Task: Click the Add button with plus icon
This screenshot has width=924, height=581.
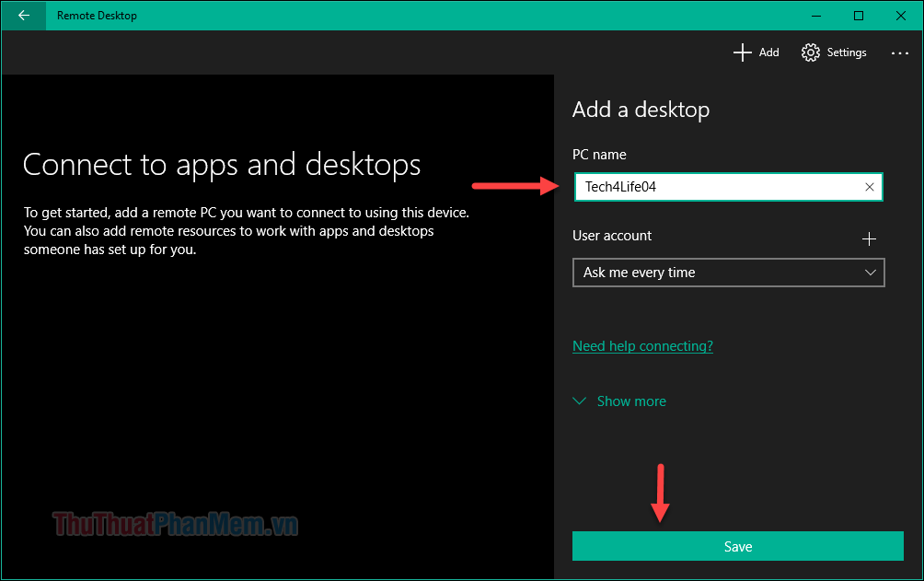Action: tap(757, 52)
